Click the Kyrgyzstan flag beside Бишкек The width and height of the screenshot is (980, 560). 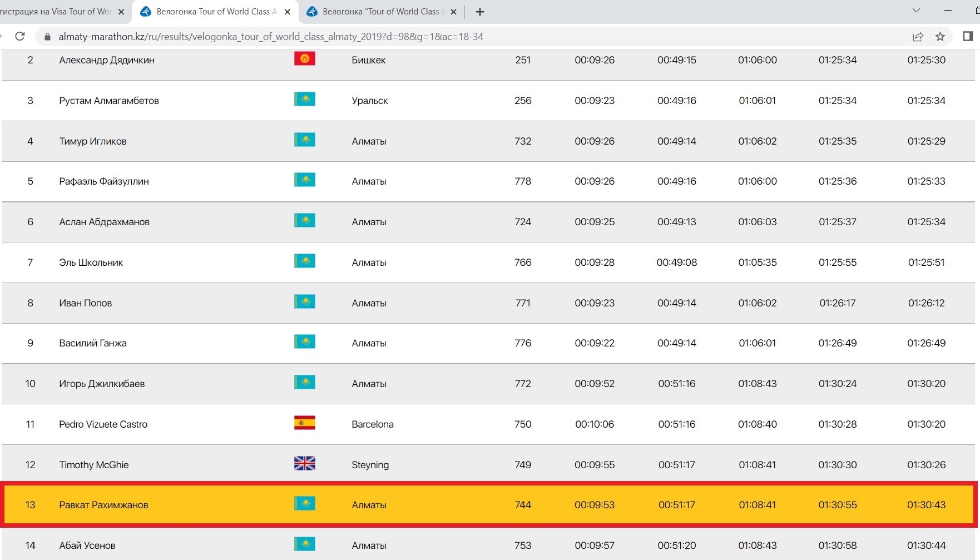(304, 58)
